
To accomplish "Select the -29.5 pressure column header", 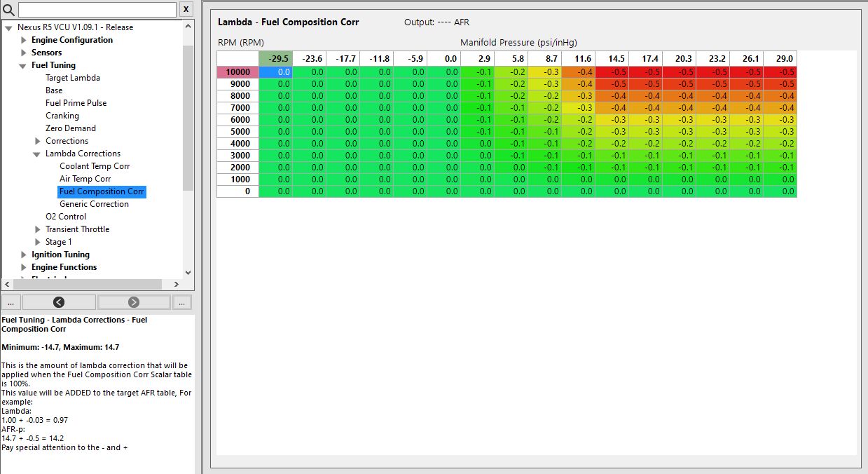I will pyautogui.click(x=275, y=59).
